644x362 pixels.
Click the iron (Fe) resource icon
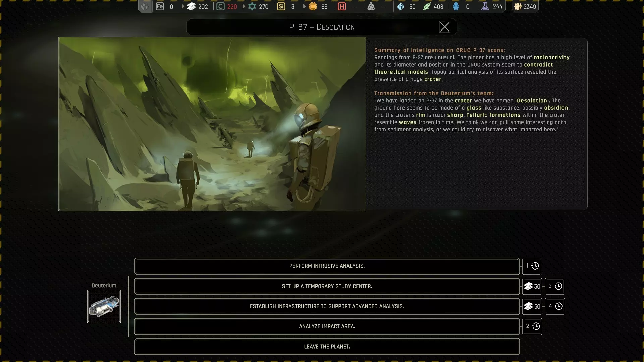click(x=160, y=6)
